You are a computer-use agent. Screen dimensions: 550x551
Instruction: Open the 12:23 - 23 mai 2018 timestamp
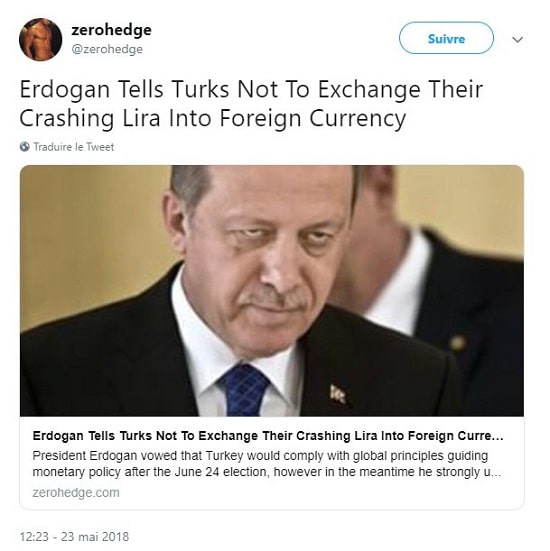click(74, 537)
